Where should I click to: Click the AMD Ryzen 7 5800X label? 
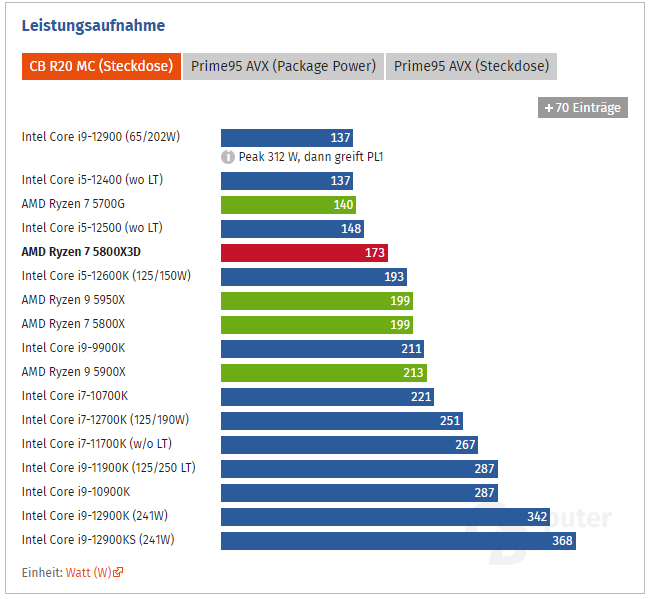(x=73, y=324)
